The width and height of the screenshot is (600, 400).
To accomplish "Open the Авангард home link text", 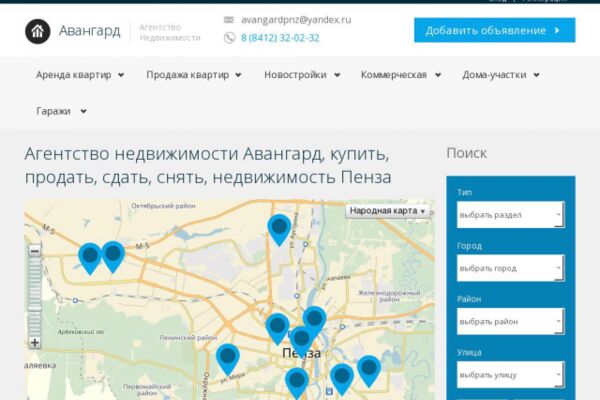I will pos(90,31).
